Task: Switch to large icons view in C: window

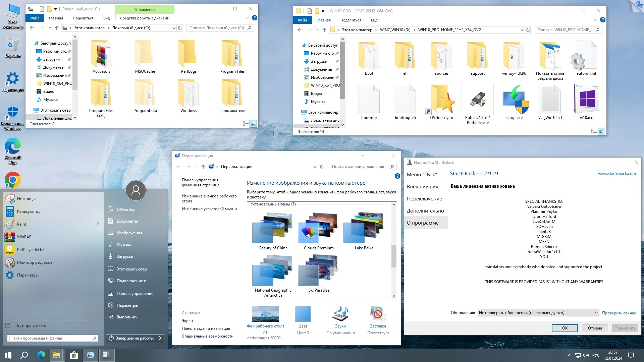Action: (x=254, y=124)
